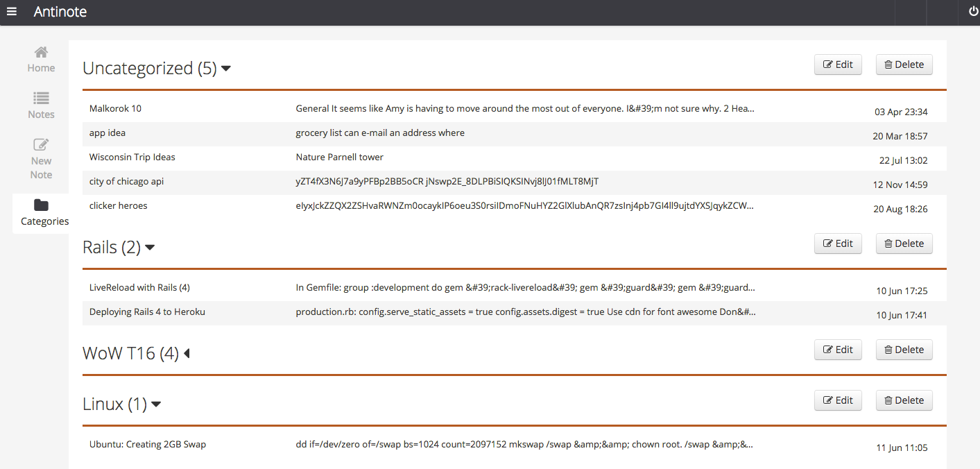Click the 11 Jun 11:05 date
Viewport: 980px width, 469px height.
point(902,447)
